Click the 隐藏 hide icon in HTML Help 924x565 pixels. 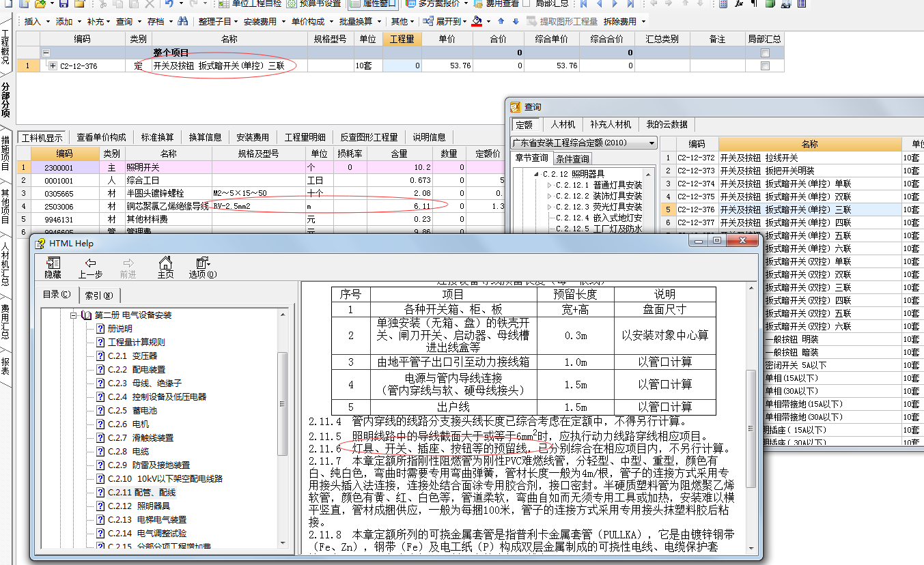pyautogui.click(x=53, y=263)
